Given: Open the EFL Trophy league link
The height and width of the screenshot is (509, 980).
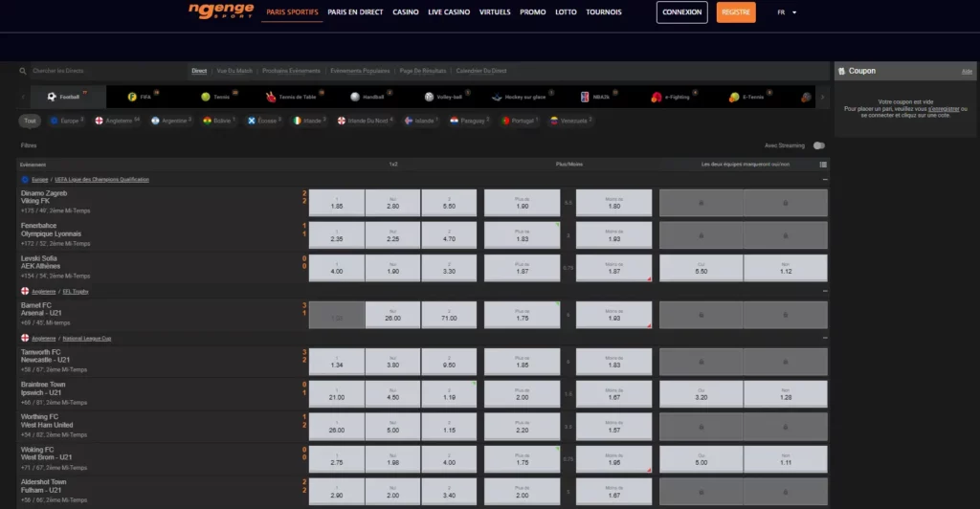Looking at the screenshot, I should pyautogui.click(x=76, y=291).
